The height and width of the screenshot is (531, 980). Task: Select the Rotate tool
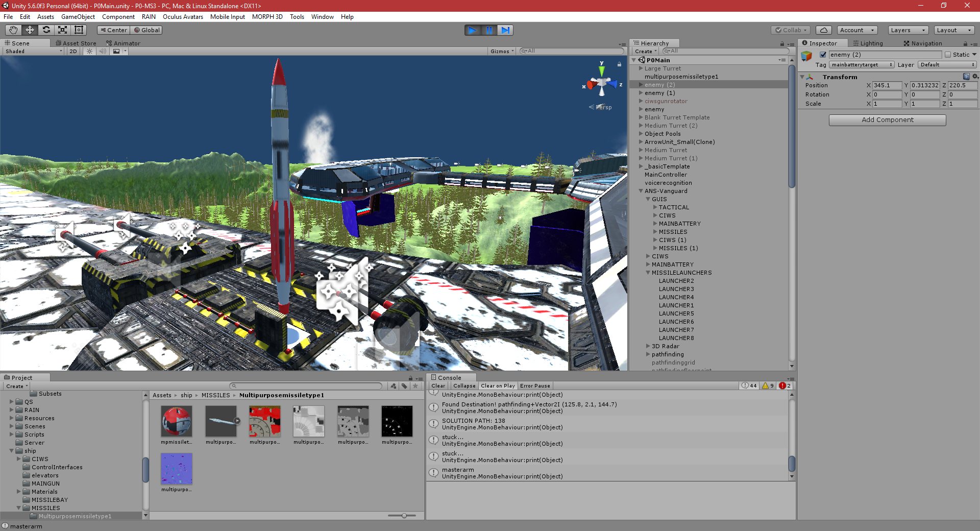(46, 30)
